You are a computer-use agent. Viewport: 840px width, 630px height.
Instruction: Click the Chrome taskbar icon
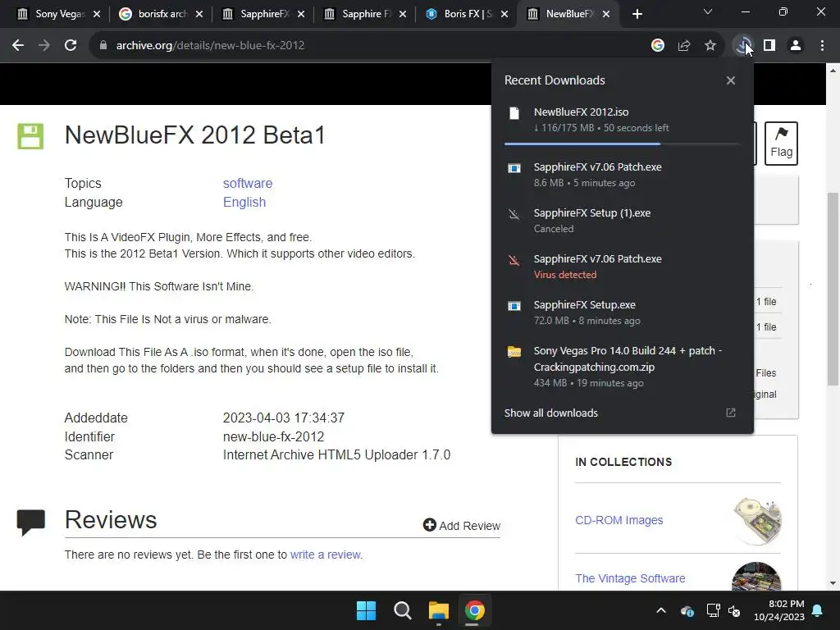475,610
